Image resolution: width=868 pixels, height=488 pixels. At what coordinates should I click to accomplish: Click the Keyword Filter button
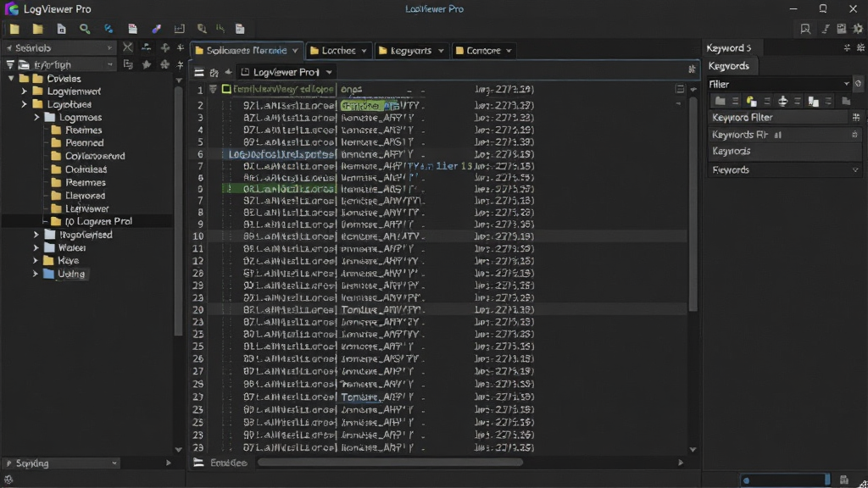[x=777, y=117]
